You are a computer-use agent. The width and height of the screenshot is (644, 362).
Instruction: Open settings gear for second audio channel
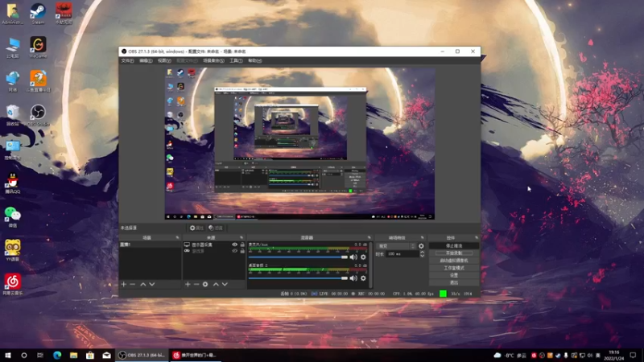click(363, 278)
